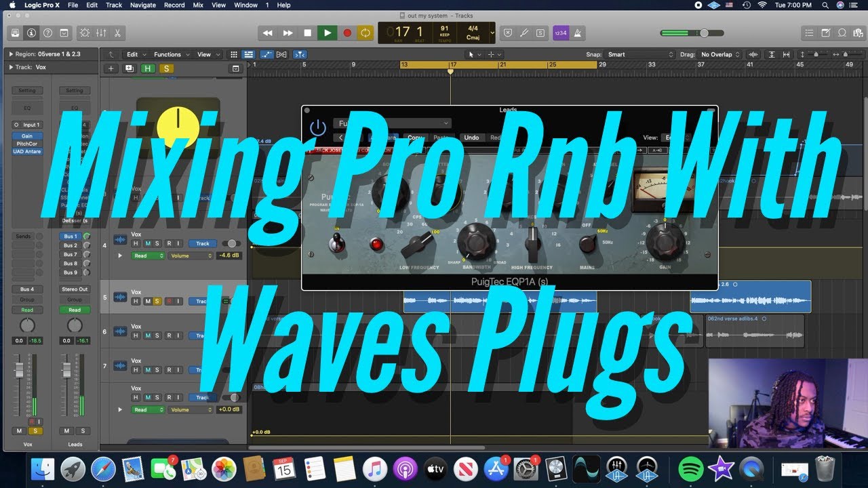Toggle the toolbar display icon
The width and height of the screenshot is (868, 488).
click(x=64, y=33)
